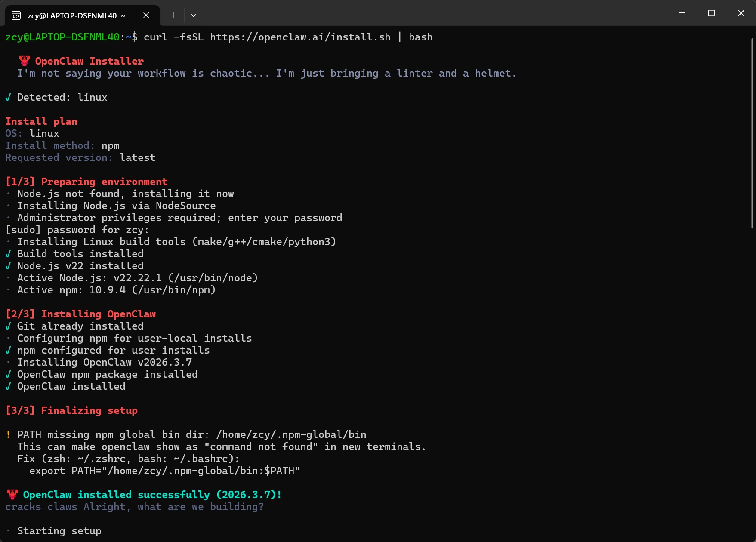Click 'OpenClaw npm package installed' line
Viewport: 756px width, 542px height.
(x=102, y=374)
